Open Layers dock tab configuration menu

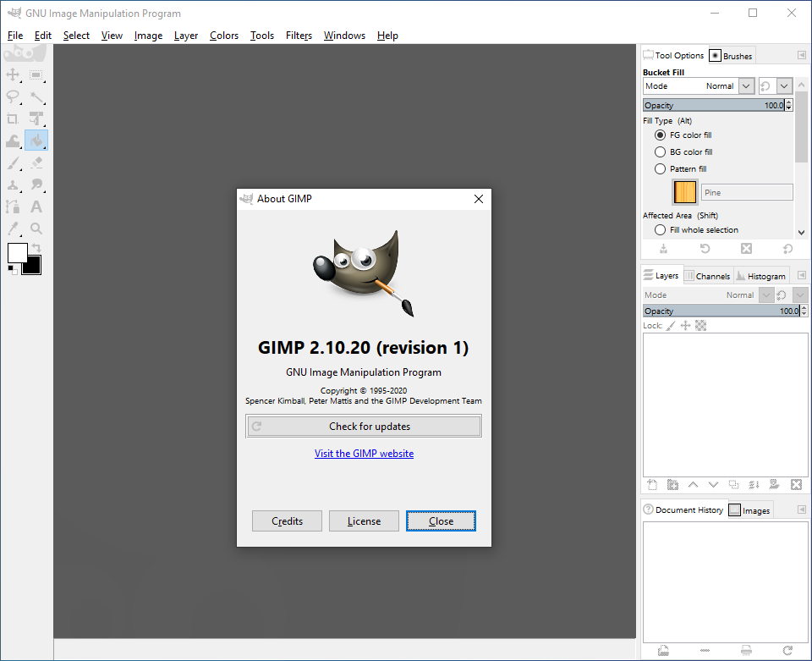click(802, 276)
